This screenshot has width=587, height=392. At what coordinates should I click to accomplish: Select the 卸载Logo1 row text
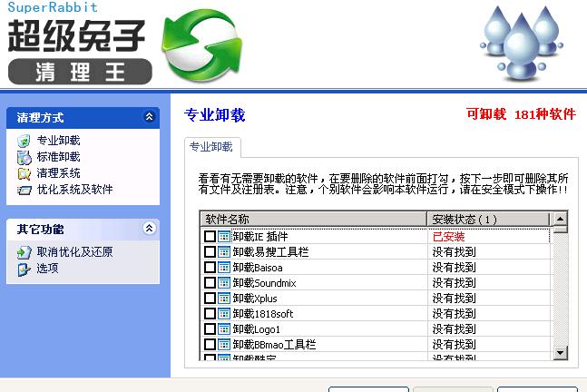pyautogui.click(x=257, y=329)
